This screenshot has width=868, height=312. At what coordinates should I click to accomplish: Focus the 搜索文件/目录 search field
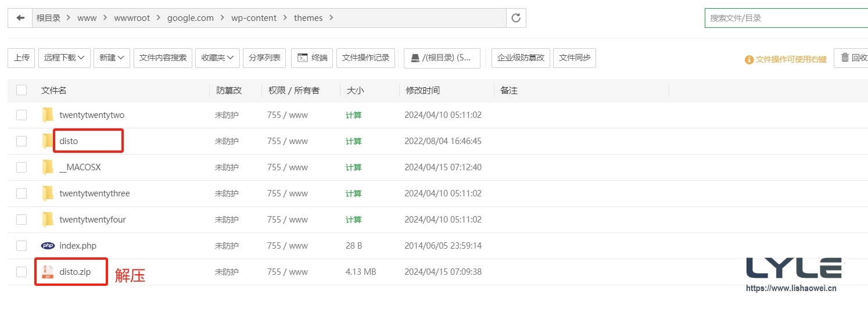pyautogui.click(x=786, y=18)
